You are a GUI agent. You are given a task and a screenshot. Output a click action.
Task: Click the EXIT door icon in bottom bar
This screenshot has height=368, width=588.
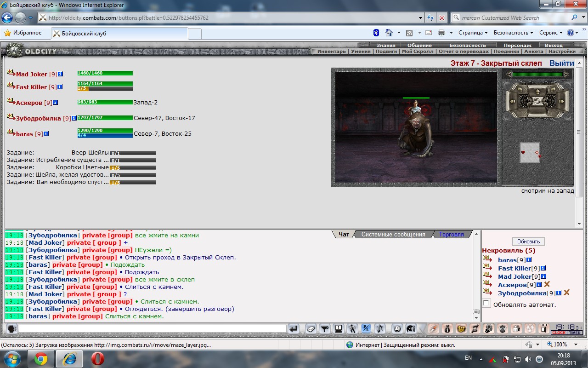544,328
